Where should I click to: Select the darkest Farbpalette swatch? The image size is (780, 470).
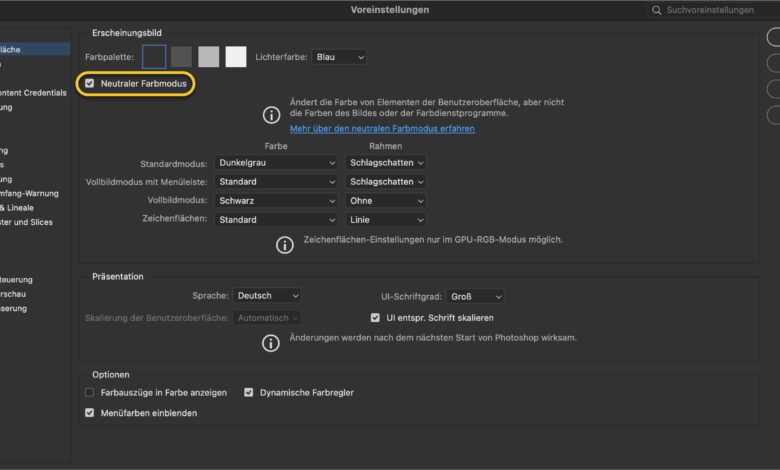[x=154, y=57]
